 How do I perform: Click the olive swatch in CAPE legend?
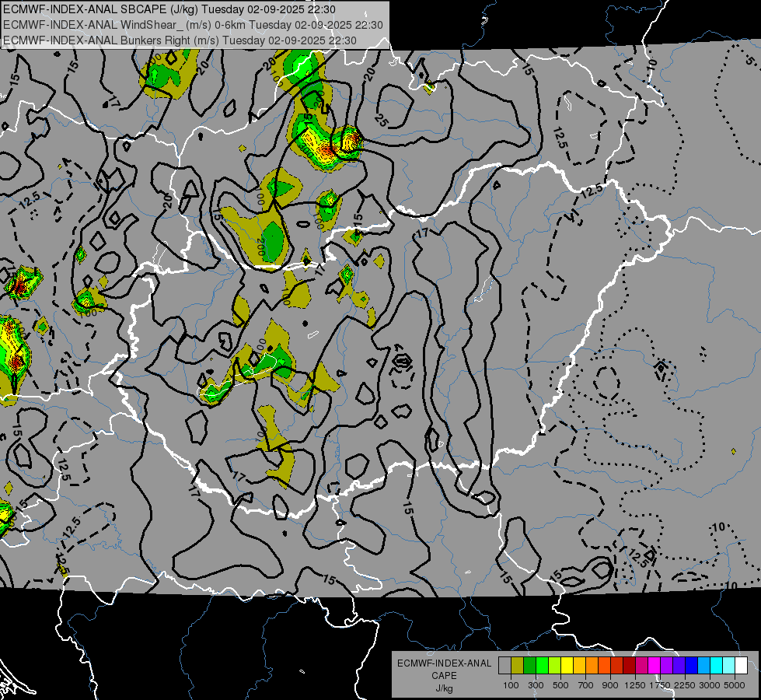(x=518, y=666)
